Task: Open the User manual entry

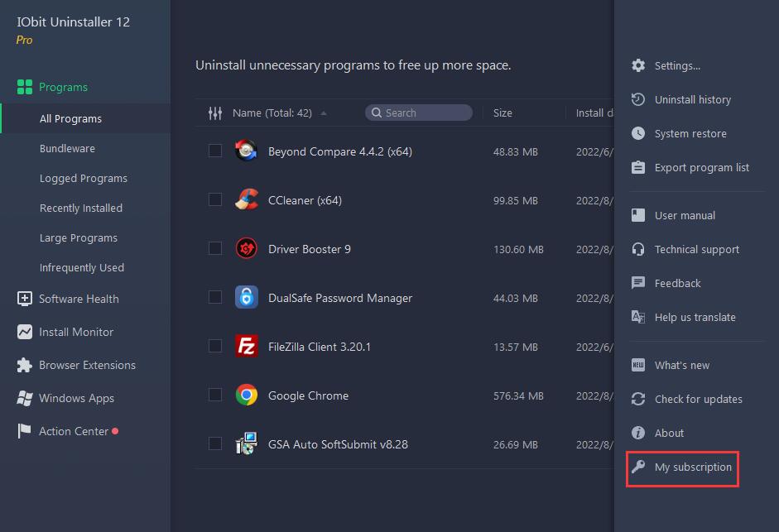Action: [685, 216]
